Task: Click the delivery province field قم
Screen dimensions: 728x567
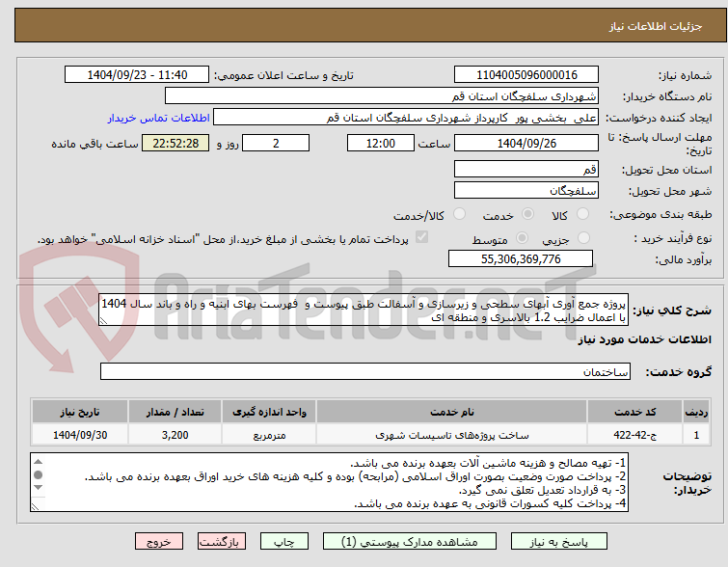Action: (x=526, y=169)
